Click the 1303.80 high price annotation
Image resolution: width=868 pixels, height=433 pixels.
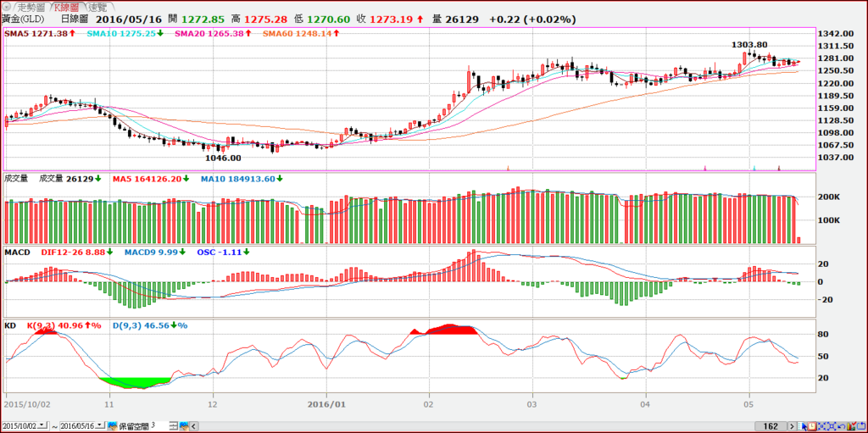tap(749, 44)
